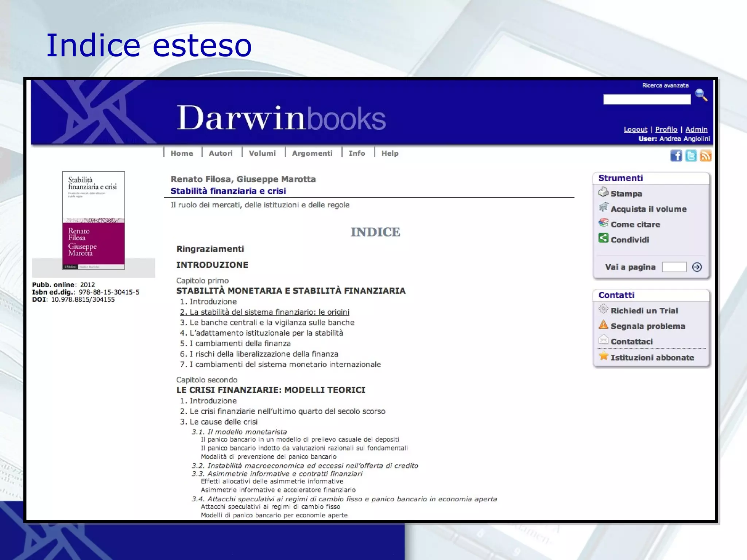Image resolution: width=747 pixels, height=560 pixels.
Task: Open the INTRODUZIONE index entry
Action: pyautogui.click(x=212, y=265)
